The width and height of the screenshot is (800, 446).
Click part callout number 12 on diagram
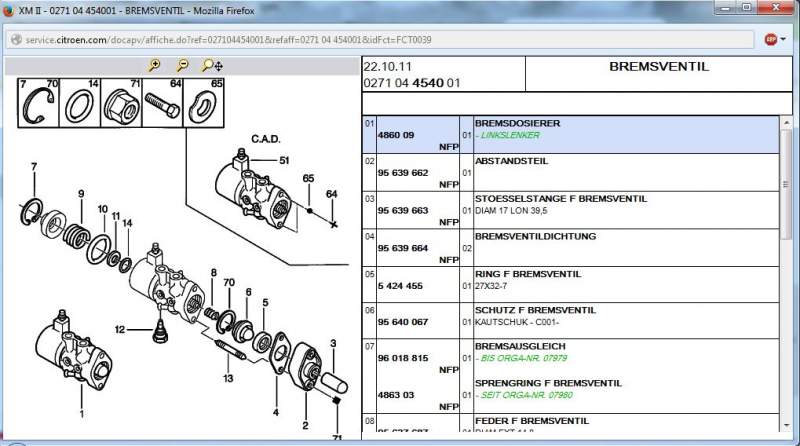119,330
